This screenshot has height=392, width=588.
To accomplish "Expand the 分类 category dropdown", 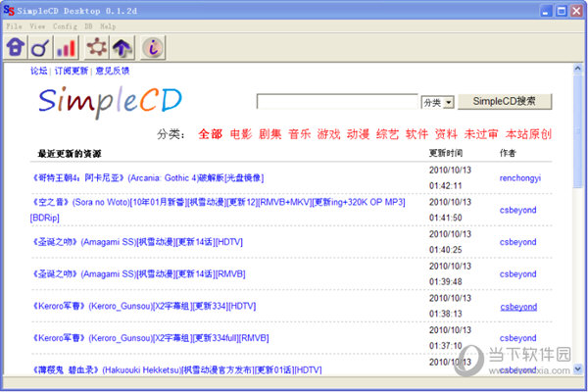I will (438, 102).
